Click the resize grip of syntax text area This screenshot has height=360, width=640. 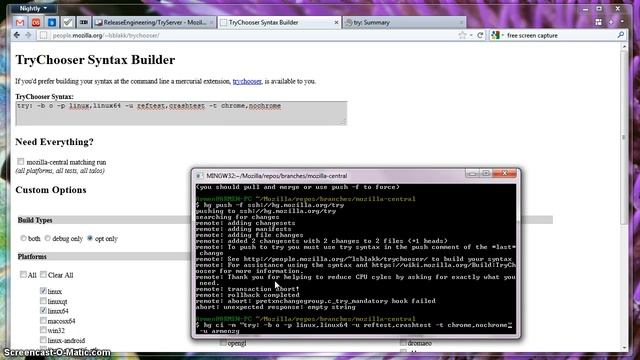(343, 121)
